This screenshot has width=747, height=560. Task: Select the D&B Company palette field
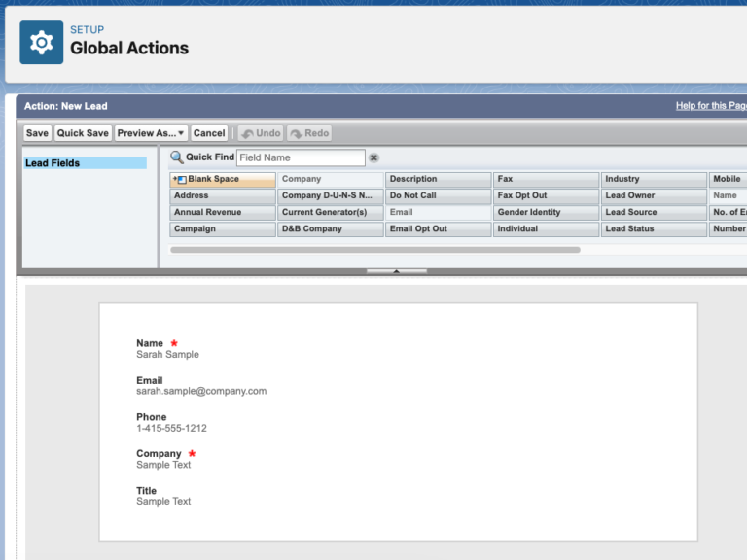(330, 229)
